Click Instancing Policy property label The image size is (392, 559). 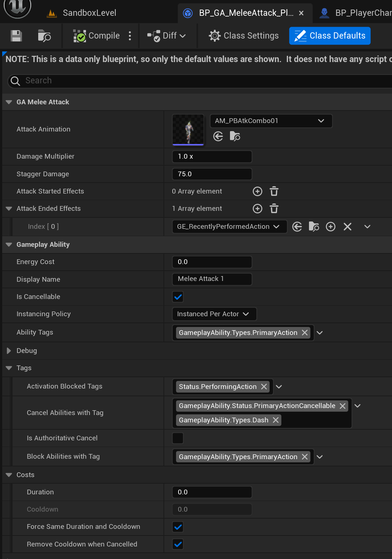(44, 314)
